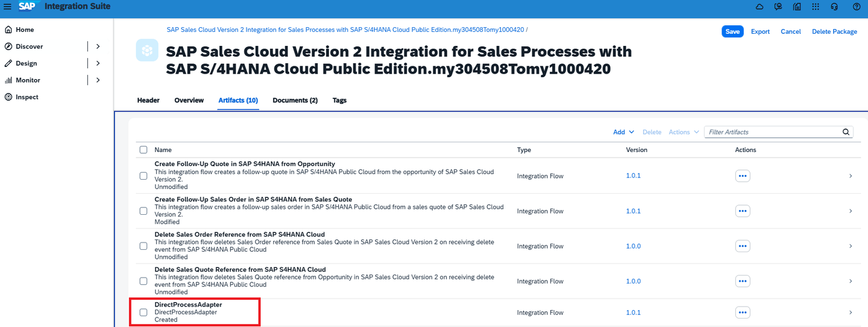Expand the Design sidebar section
The image size is (868, 327).
tap(98, 63)
